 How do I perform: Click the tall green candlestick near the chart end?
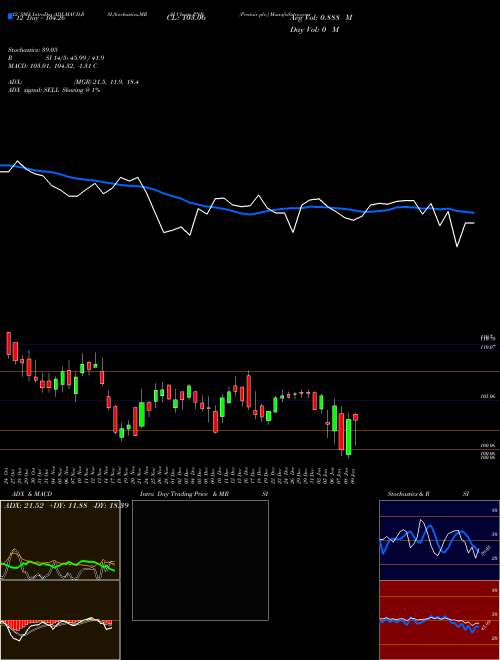click(x=348, y=436)
